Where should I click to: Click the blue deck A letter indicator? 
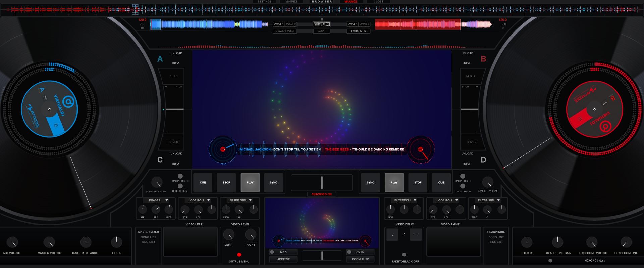160,59
